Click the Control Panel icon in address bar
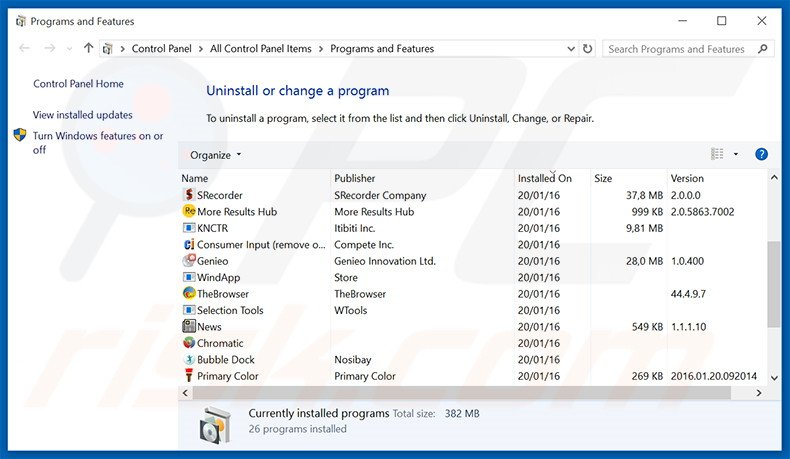The width and height of the screenshot is (790, 459). point(107,49)
